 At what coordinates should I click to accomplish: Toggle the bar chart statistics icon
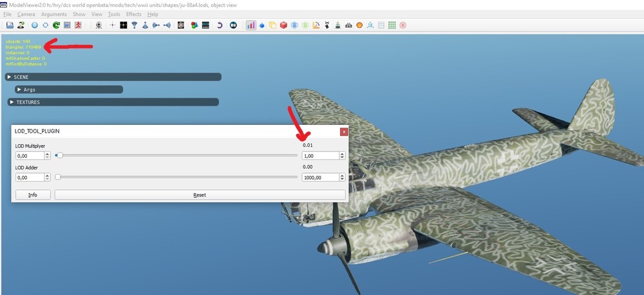[x=251, y=25]
